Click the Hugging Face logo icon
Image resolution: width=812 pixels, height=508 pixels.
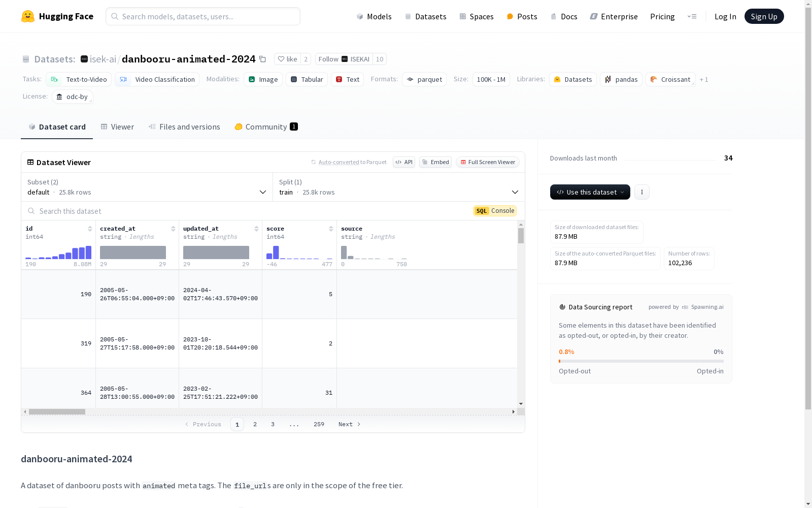tap(28, 16)
